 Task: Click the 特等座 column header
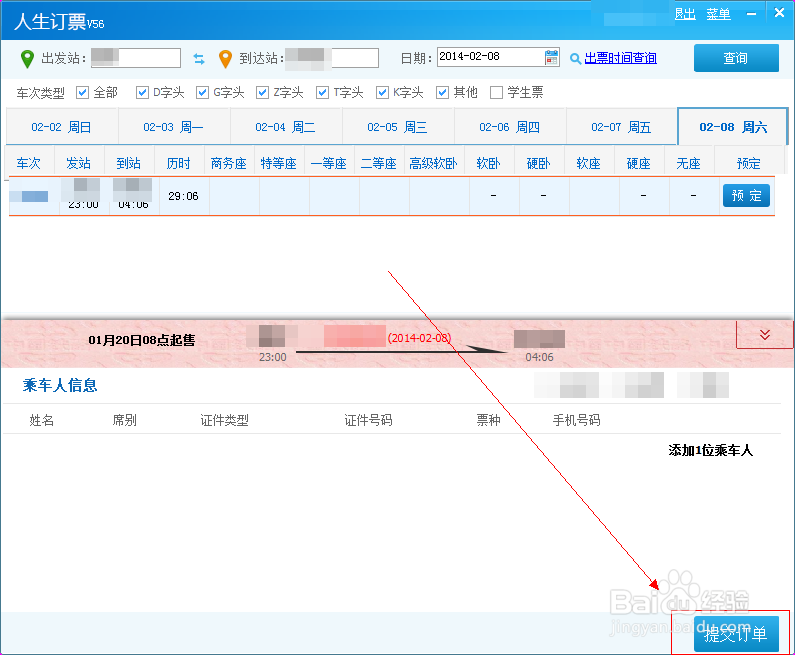coord(279,163)
